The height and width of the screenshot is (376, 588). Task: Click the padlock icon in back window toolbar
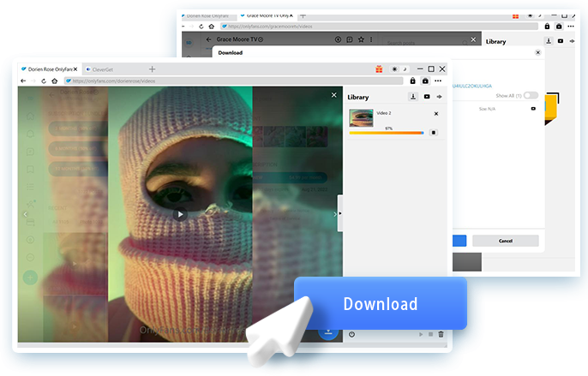(547, 27)
